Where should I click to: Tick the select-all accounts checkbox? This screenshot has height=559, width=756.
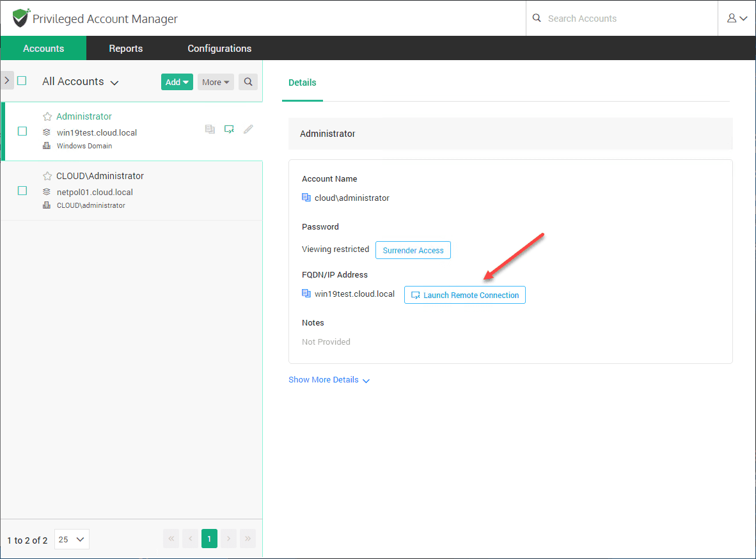22,81
